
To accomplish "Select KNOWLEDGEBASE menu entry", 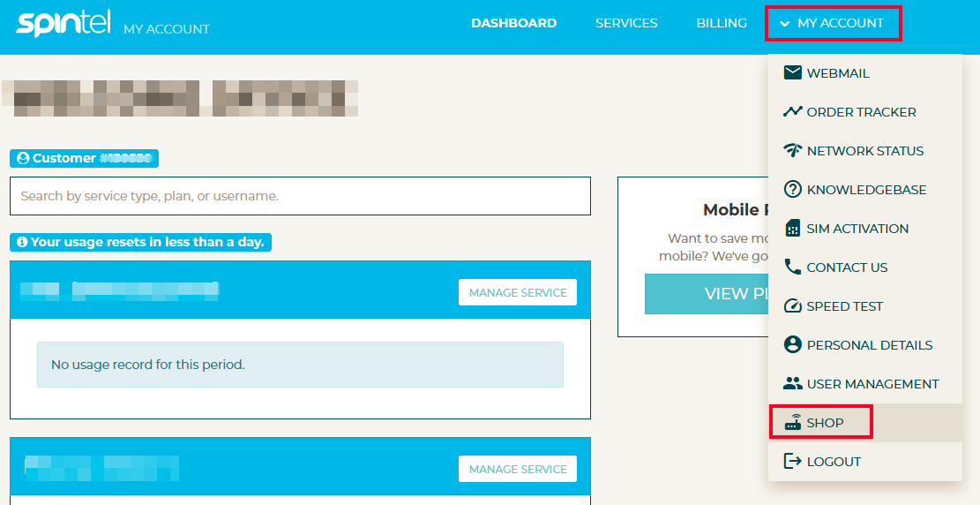I will [x=865, y=189].
